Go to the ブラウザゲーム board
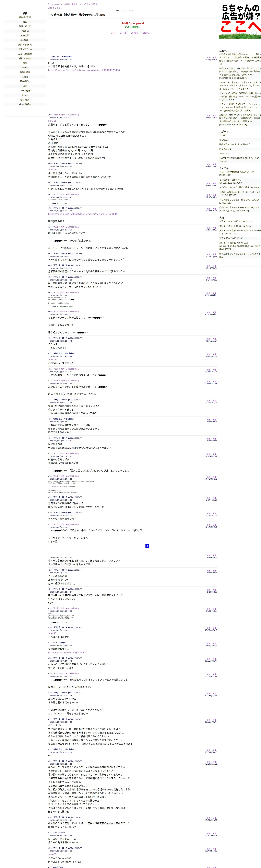 point(25,49)
